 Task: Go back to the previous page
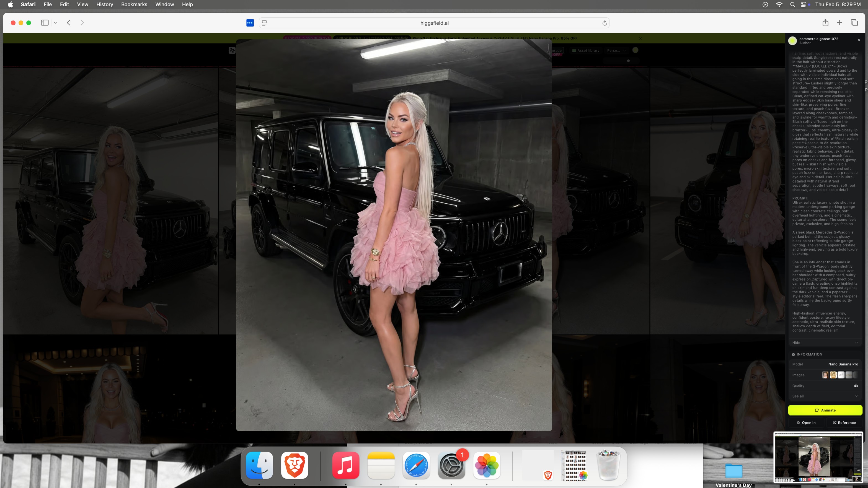point(69,23)
